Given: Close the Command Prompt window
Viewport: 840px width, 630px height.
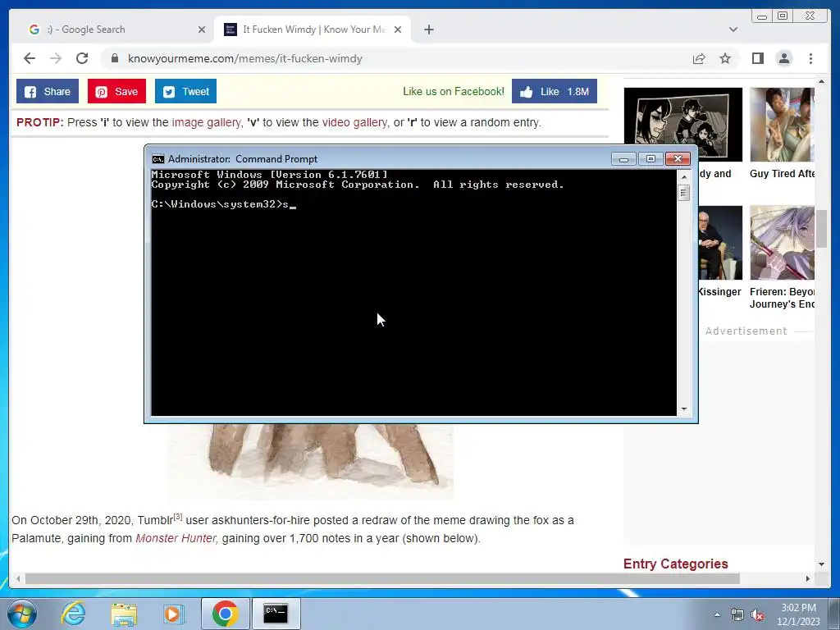Looking at the screenshot, I should click(x=678, y=159).
